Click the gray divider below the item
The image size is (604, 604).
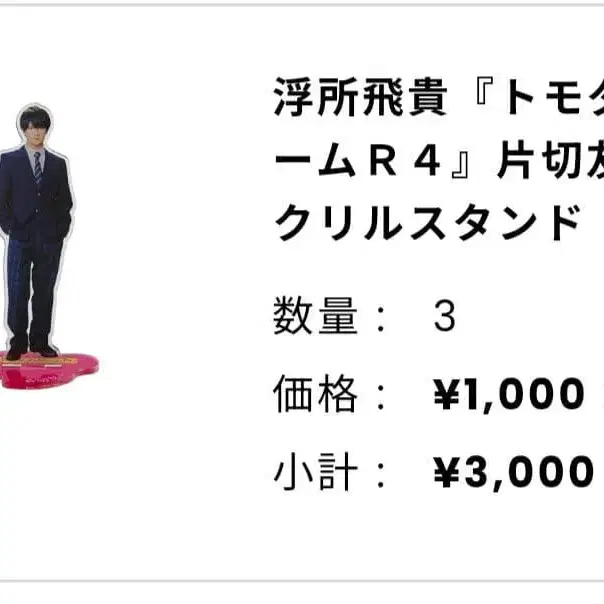pos(302,580)
